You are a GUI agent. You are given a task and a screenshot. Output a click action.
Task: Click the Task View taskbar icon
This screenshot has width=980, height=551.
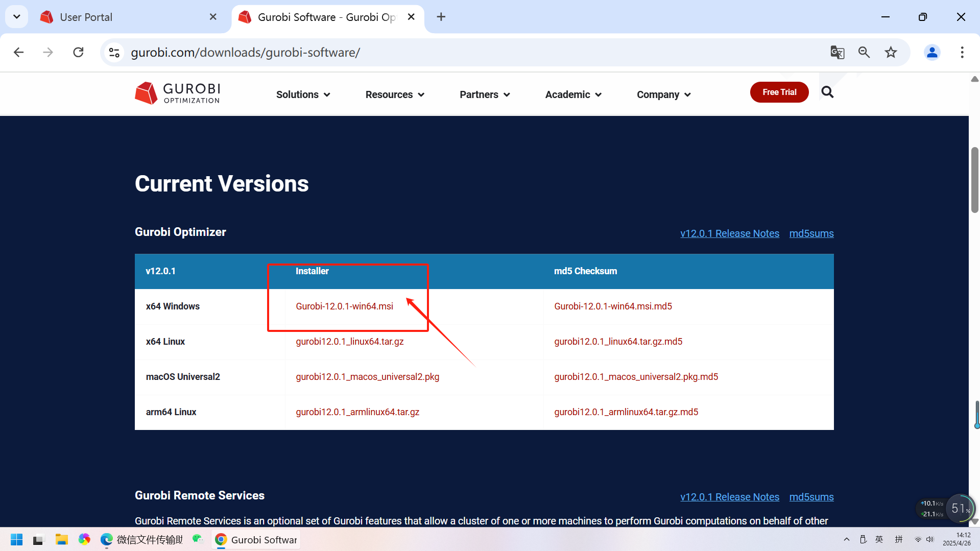click(x=39, y=540)
